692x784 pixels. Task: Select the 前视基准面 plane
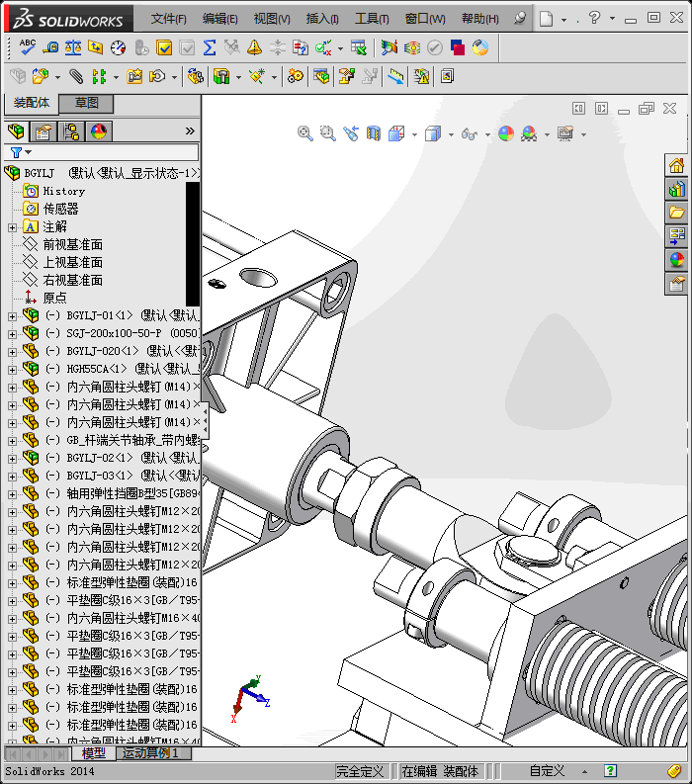pos(72,244)
